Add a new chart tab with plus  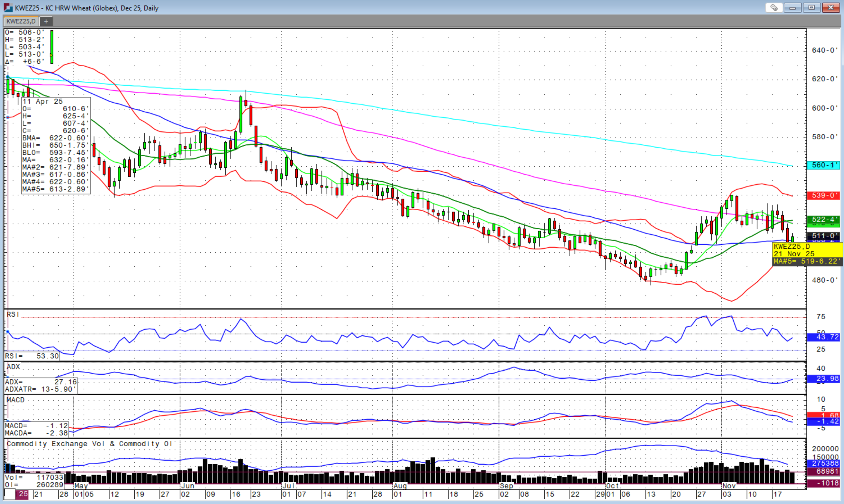click(x=46, y=21)
